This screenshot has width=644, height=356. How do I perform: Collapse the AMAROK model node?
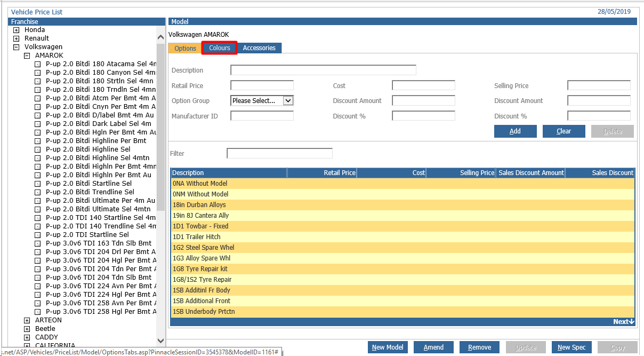[27, 56]
